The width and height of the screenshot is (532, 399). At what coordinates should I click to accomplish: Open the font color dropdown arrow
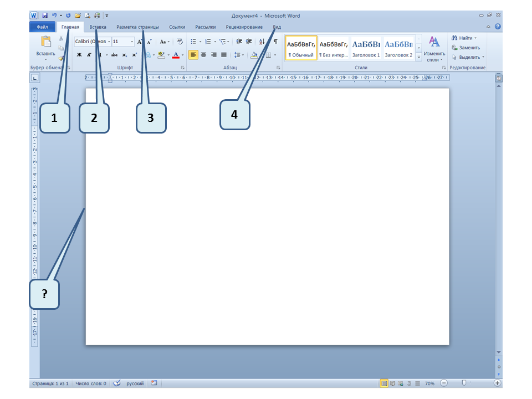(182, 55)
